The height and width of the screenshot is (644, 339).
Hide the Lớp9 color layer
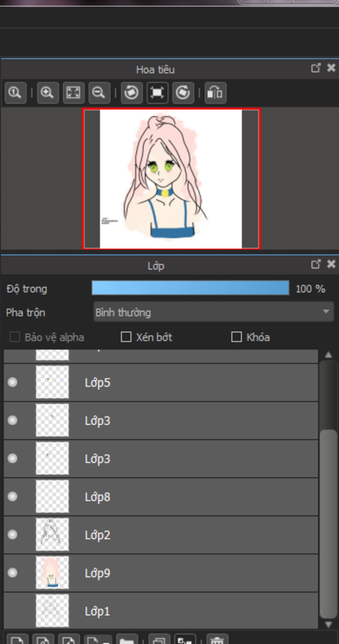tap(13, 573)
